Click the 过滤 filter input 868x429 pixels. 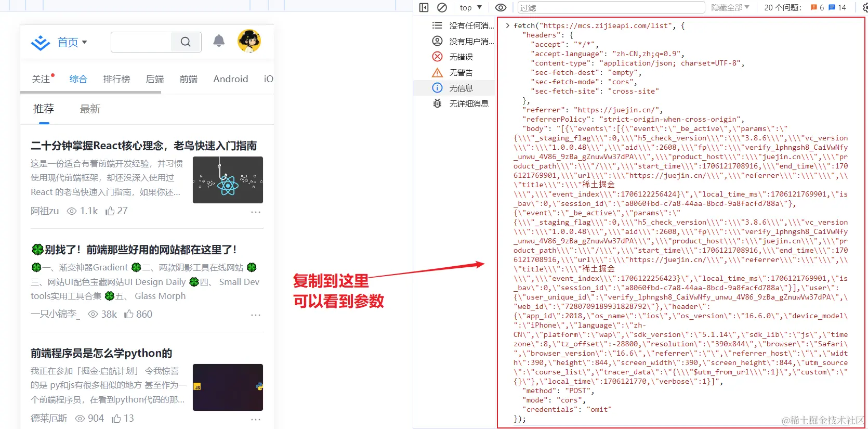[x=611, y=7]
